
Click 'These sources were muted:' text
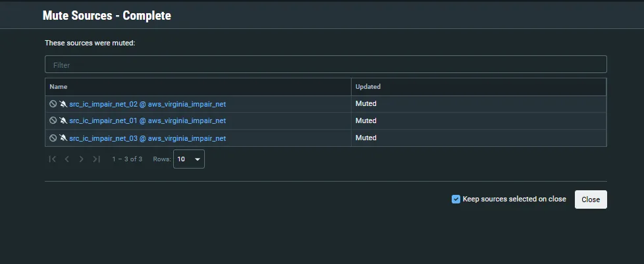pos(90,43)
